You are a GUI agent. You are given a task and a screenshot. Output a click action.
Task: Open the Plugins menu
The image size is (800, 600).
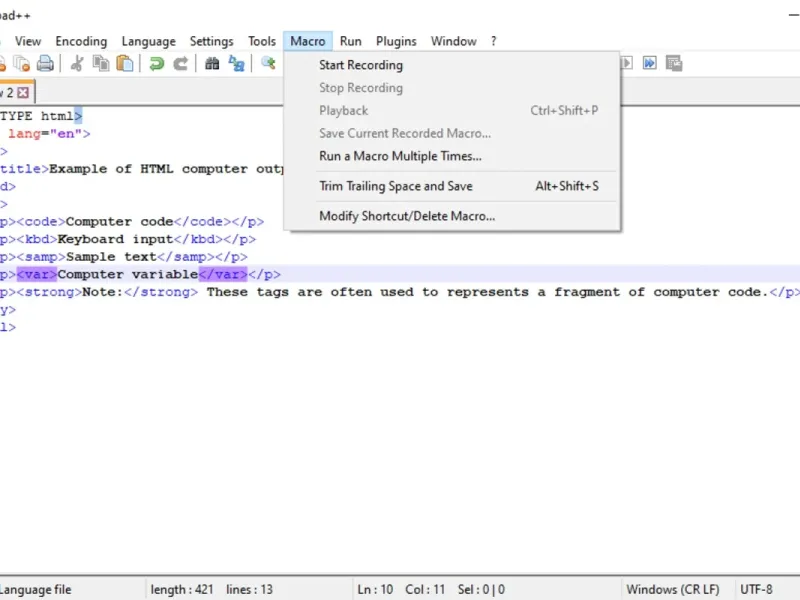[x=396, y=41]
